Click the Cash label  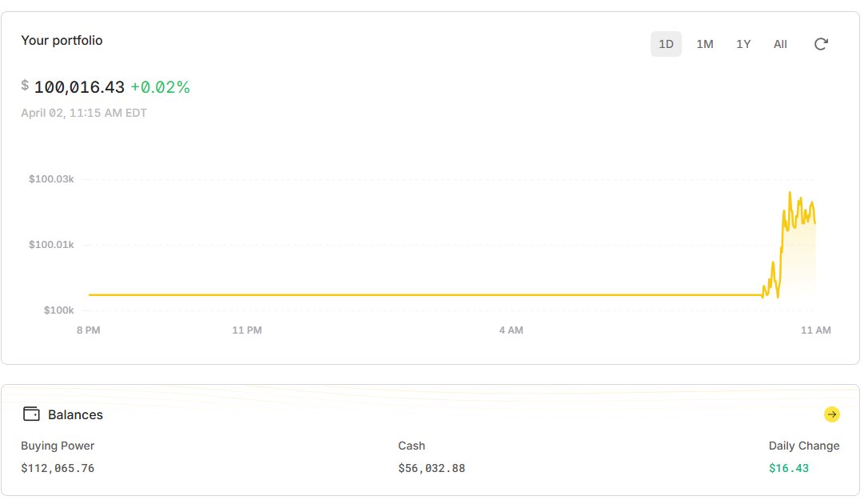(412, 446)
